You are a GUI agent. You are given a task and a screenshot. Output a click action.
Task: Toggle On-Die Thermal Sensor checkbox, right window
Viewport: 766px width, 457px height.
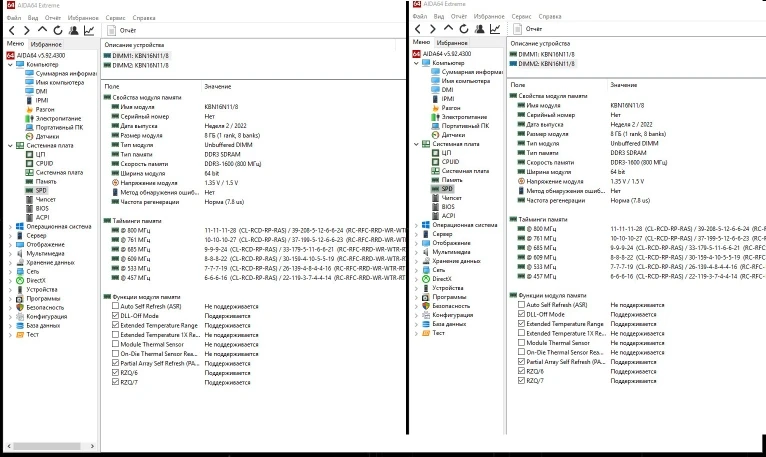[x=521, y=352]
